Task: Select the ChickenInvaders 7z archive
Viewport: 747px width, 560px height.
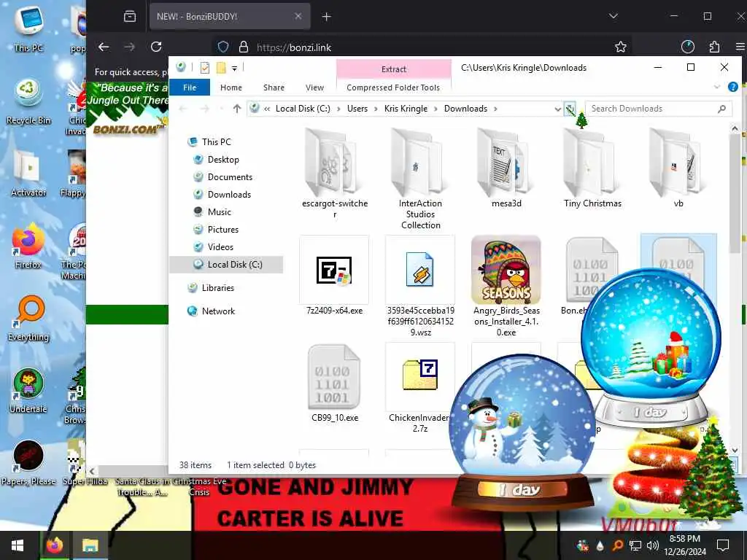Action: (419, 376)
